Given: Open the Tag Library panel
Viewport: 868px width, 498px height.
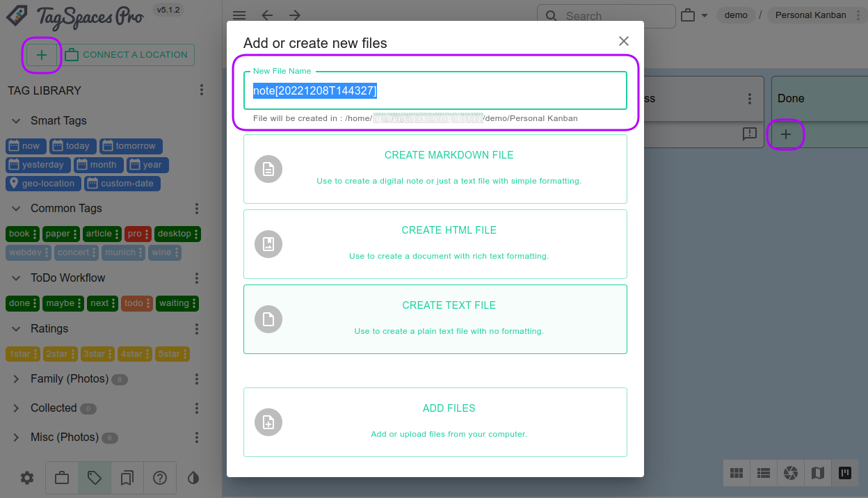Looking at the screenshot, I should point(94,478).
